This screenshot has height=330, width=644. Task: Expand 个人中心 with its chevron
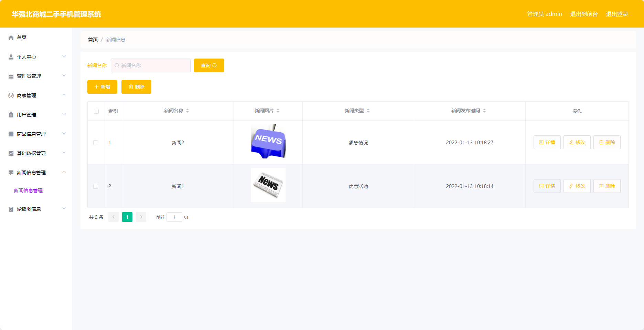[64, 56]
